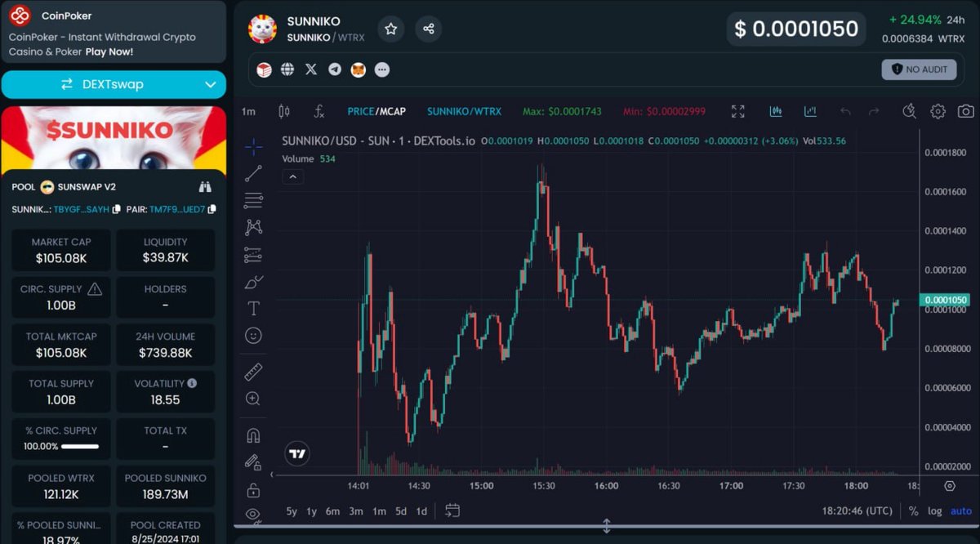
Task: Undo the last chart action
Action: [844, 111]
